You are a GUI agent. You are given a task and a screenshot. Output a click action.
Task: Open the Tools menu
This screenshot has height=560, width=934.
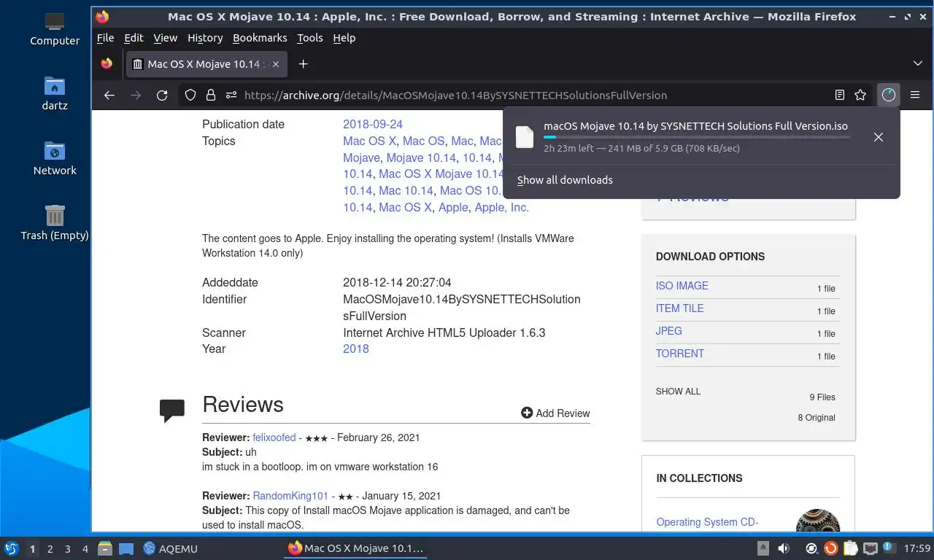coord(309,38)
